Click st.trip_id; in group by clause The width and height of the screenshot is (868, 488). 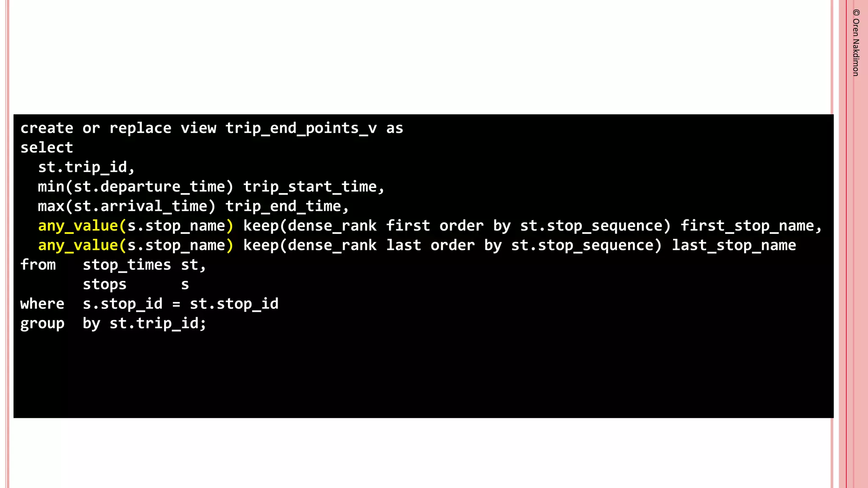[158, 324]
